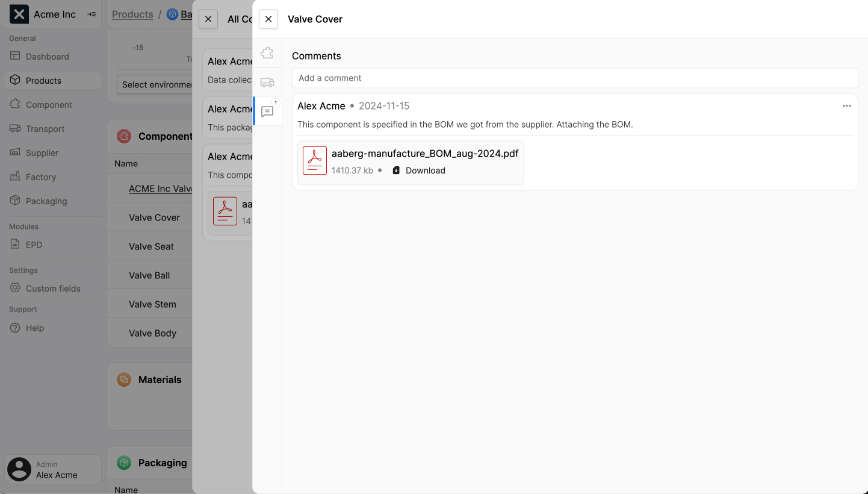The width and height of the screenshot is (868, 494).
Task: Click the Supplier icon in sidebar
Action: coord(15,152)
